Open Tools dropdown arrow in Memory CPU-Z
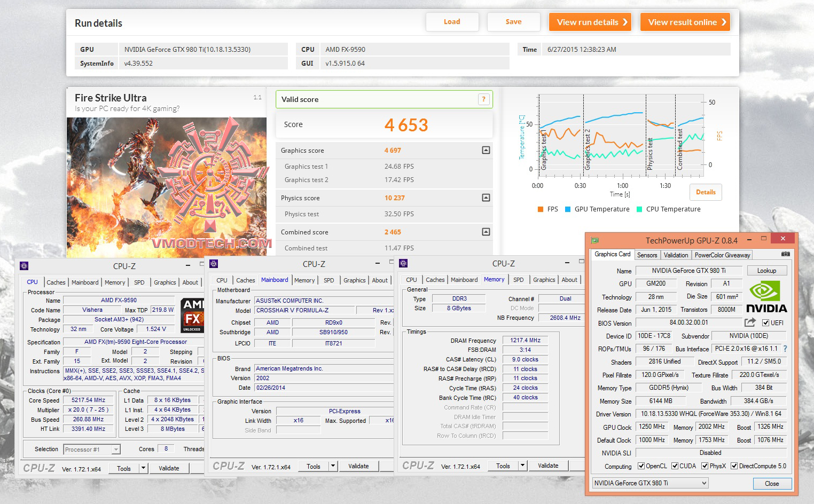The width and height of the screenshot is (814, 504). [522, 466]
